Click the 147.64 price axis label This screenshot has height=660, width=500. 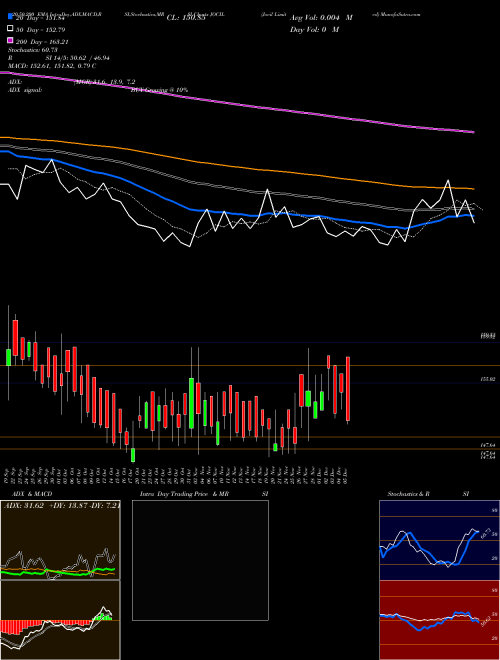[x=488, y=445]
